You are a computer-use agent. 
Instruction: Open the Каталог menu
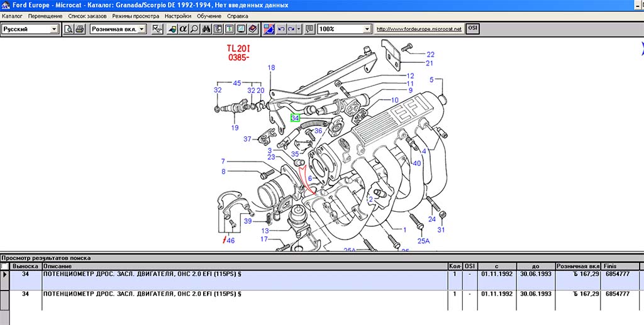(x=13, y=16)
